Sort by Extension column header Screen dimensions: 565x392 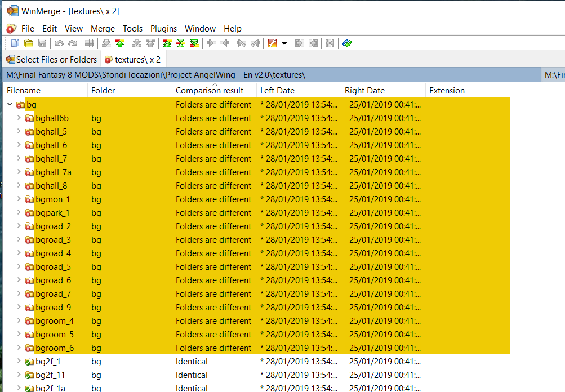pyautogui.click(x=468, y=91)
